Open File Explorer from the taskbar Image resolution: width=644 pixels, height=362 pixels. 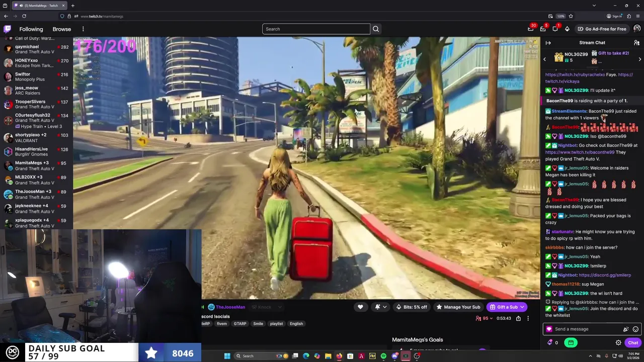(328, 356)
